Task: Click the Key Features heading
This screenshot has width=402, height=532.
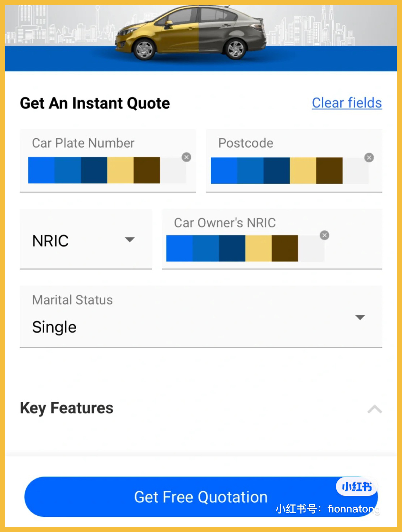Action: pyautogui.click(x=67, y=408)
